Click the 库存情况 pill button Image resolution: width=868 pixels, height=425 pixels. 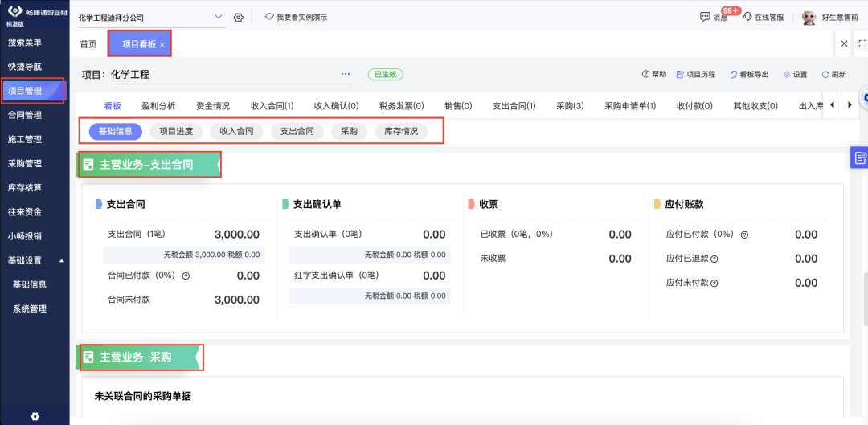pyautogui.click(x=401, y=131)
